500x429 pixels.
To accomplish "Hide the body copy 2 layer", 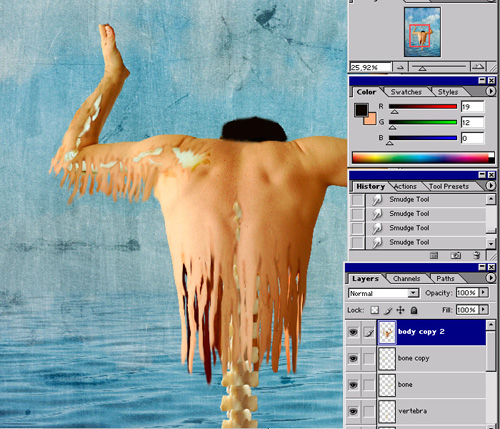I will pyautogui.click(x=353, y=332).
